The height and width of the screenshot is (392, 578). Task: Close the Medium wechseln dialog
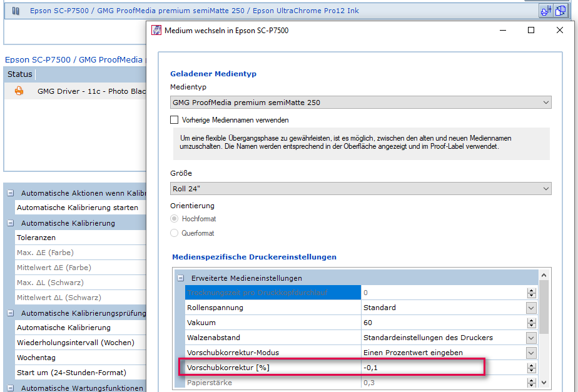[560, 30]
